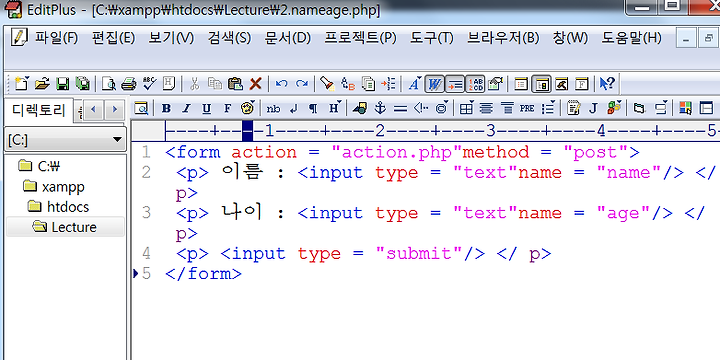Screen dimensions: 720x360
Task: Apply Bold tag with the B icon
Action: pyautogui.click(x=166, y=108)
